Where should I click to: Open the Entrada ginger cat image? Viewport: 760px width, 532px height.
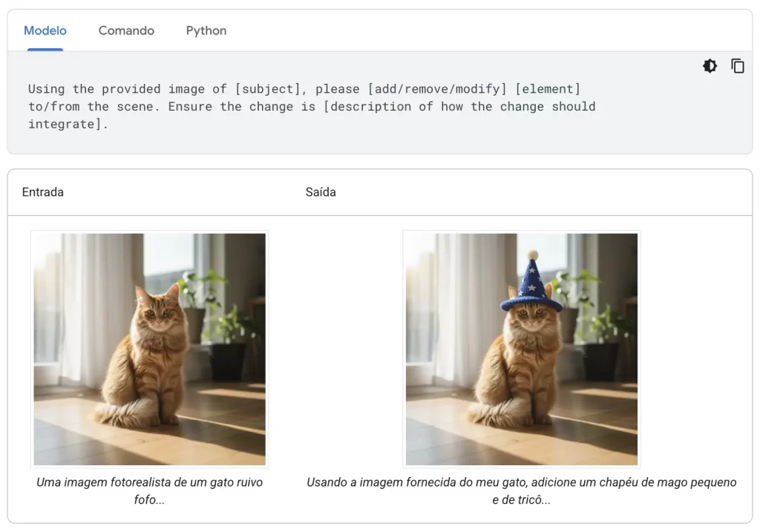coord(149,349)
